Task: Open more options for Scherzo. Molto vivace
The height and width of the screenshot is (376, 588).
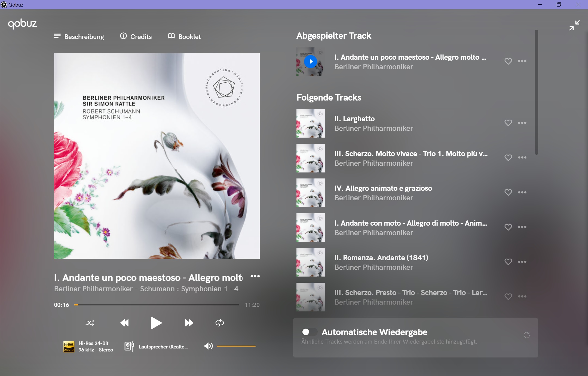Action: [522, 157]
